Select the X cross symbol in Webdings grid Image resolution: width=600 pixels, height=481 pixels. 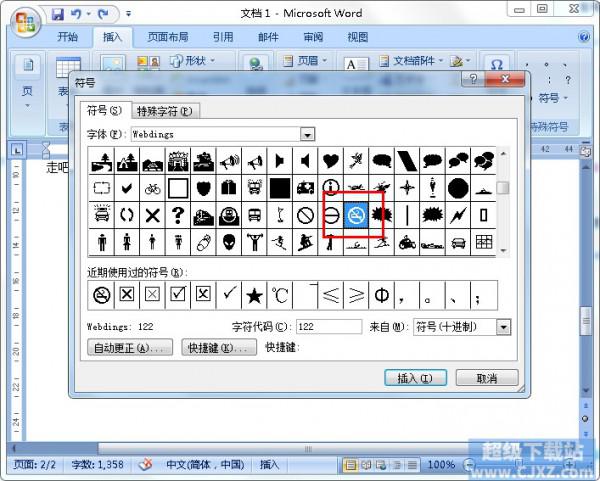(x=152, y=215)
